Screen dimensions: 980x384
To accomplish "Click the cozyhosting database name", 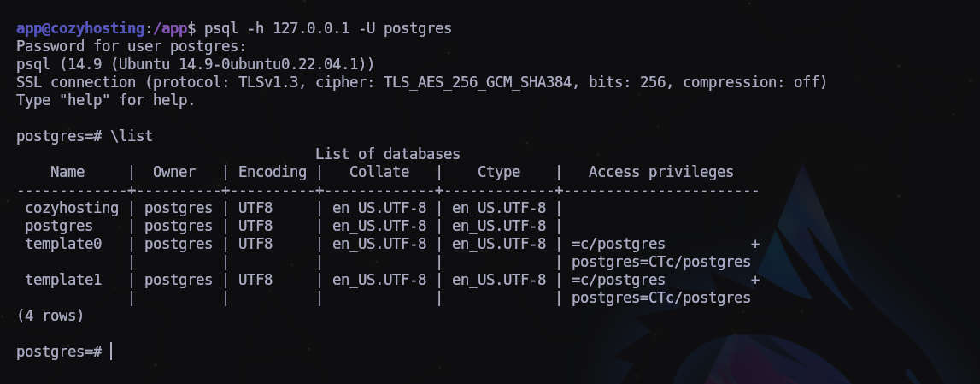I will point(72,208).
